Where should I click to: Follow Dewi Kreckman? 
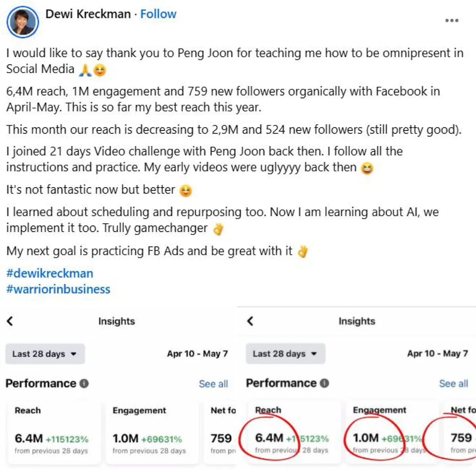(x=158, y=14)
